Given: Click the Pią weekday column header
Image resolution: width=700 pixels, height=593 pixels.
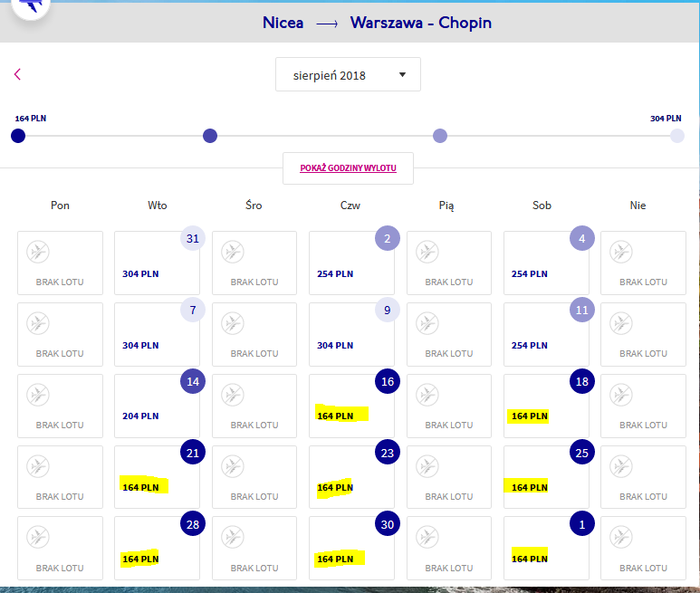Looking at the screenshot, I should (x=446, y=206).
